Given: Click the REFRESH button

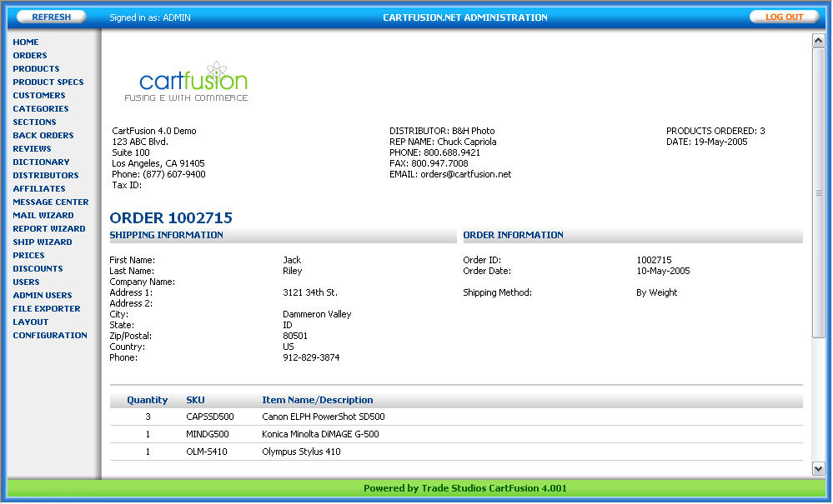Looking at the screenshot, I should point(52,17).
